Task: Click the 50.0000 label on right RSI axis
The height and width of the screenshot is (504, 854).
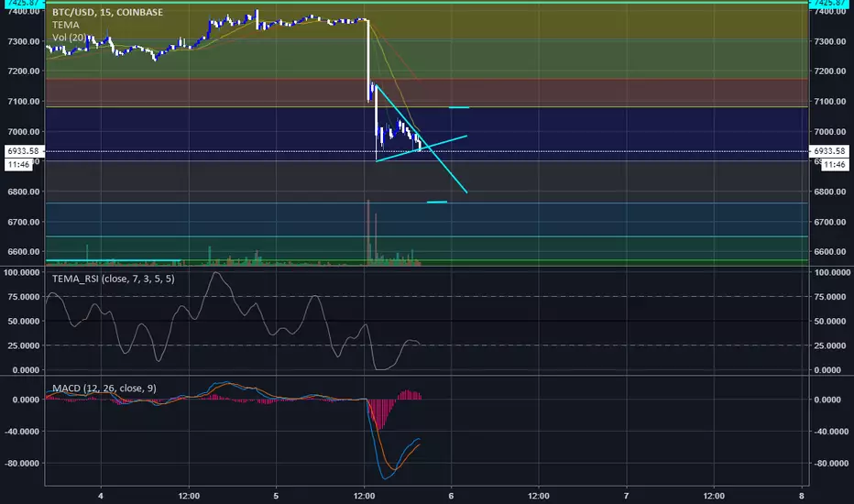Action: click(x=831, y=322)
